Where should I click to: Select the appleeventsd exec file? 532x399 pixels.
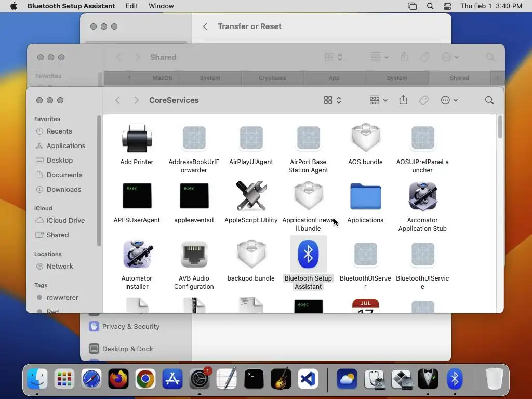(194, 196)
